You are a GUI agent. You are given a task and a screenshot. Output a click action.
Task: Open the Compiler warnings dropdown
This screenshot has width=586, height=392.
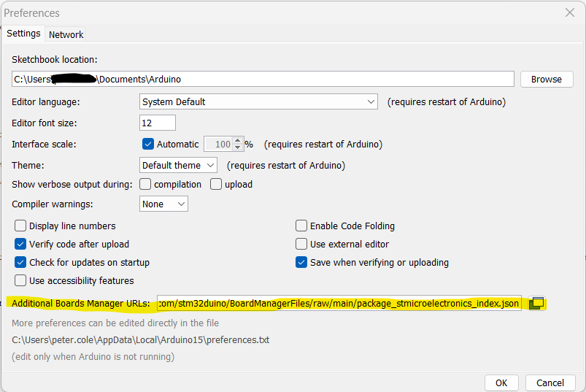tap(163, 204)
